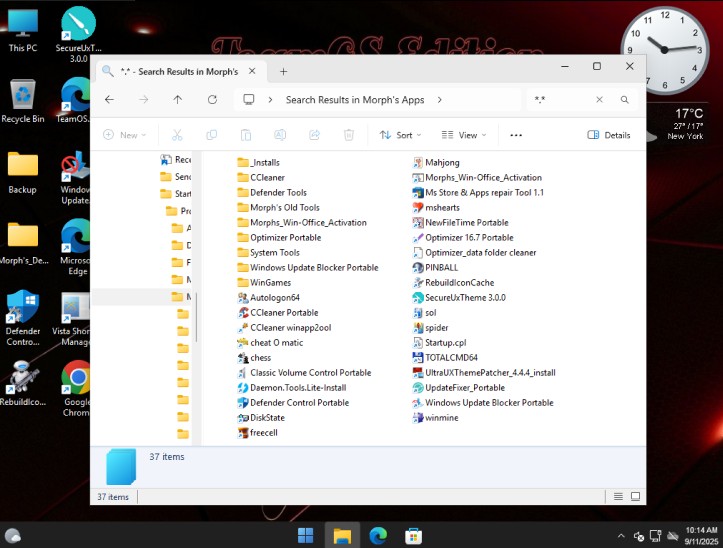Close the Search Results tab
This screenshot has width=723, height=548.
pos(252,71)
